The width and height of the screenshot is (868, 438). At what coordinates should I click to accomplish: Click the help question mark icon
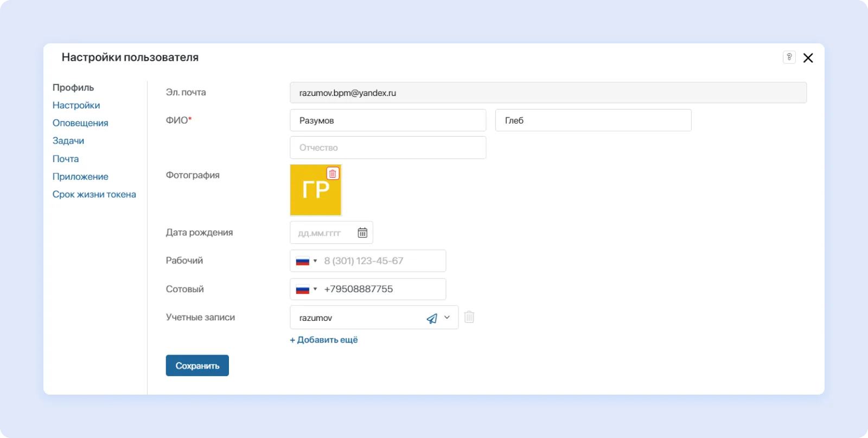(789, 57)
